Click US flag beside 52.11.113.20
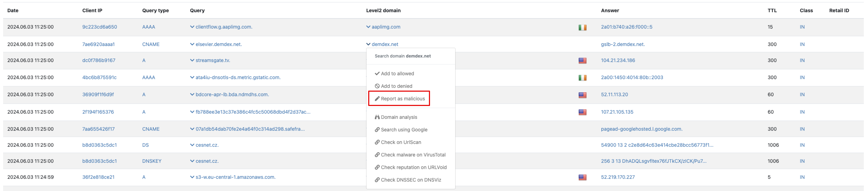Screen dimensions: 868x191 [582, 95]
